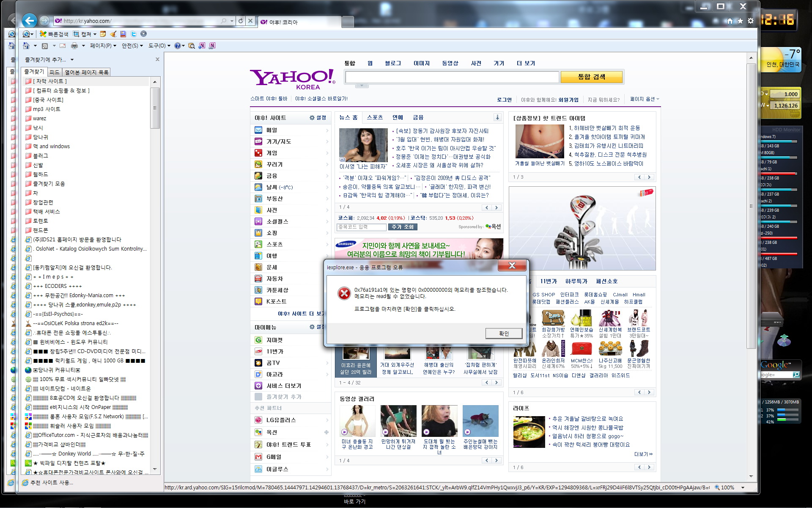Click the 게임 red dice icon
The image size is (812, 508).
point(258,153)
